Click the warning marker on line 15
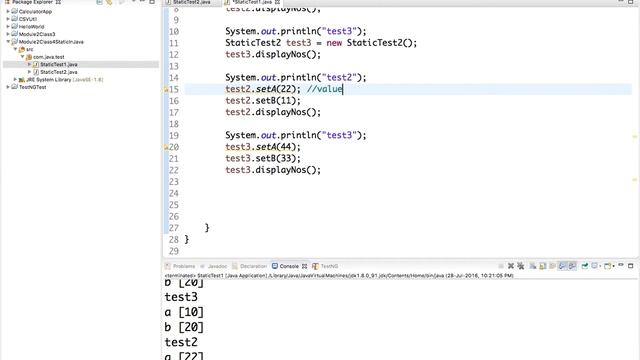Screen dimensions: 640x360 (166, 89)
